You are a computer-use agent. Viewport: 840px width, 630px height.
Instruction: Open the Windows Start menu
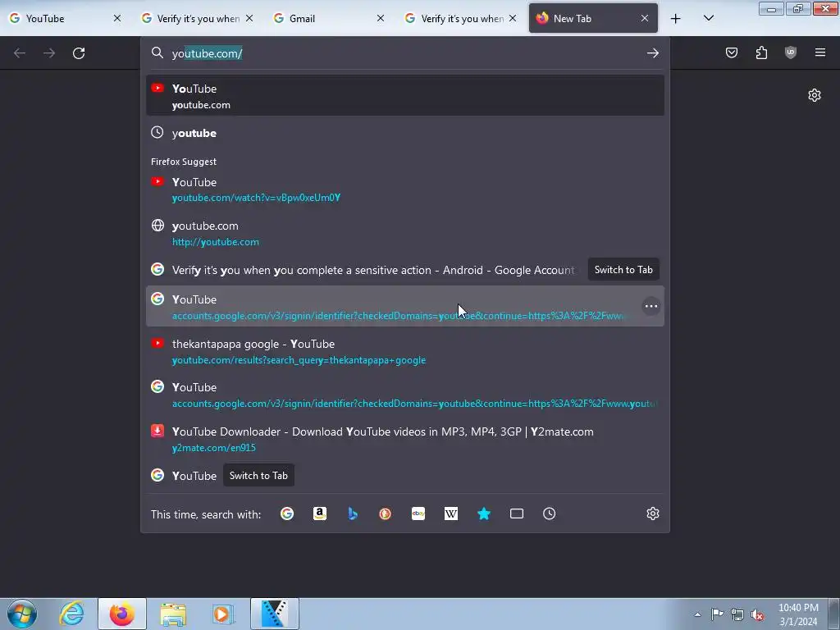[22, 614]
